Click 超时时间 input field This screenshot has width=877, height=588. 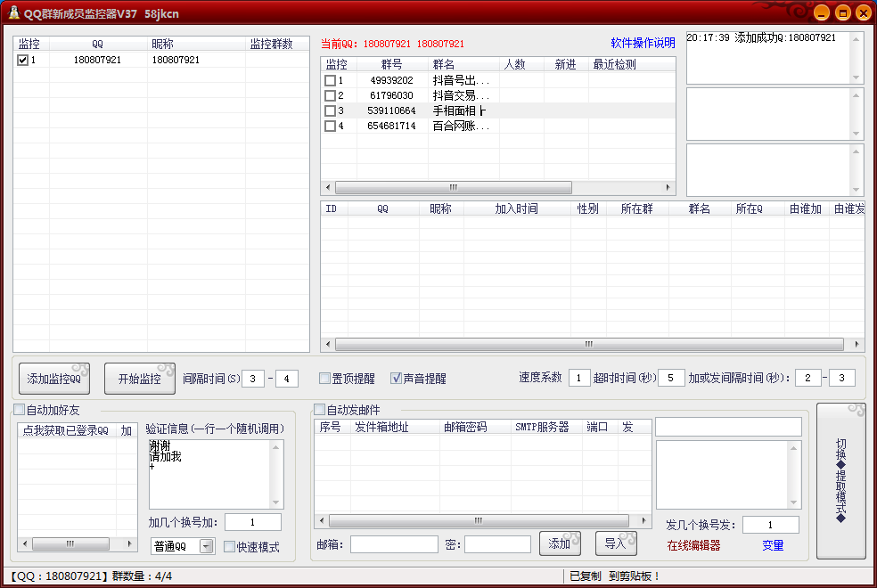670,378
